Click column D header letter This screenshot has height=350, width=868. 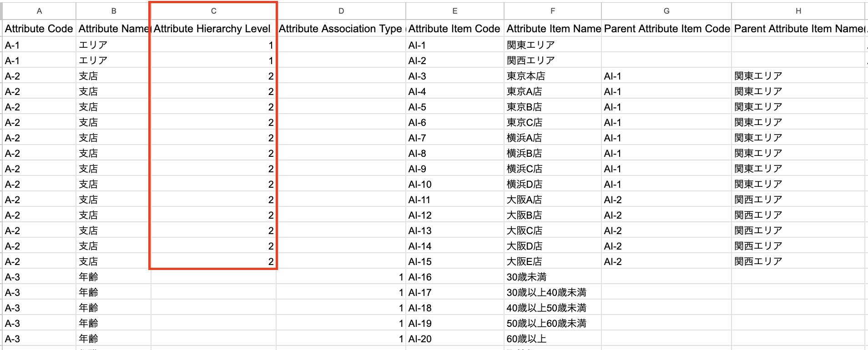341,11
